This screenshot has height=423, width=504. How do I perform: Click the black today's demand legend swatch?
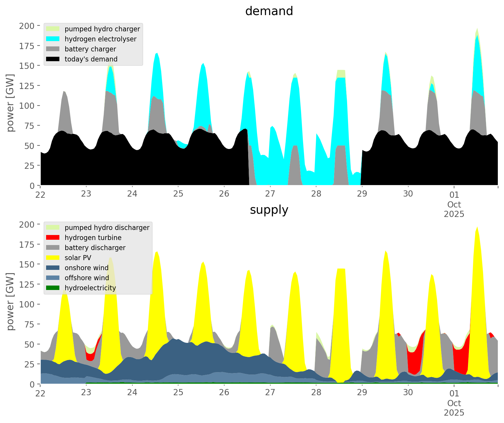pyautogui.click(x=53, y=59)
